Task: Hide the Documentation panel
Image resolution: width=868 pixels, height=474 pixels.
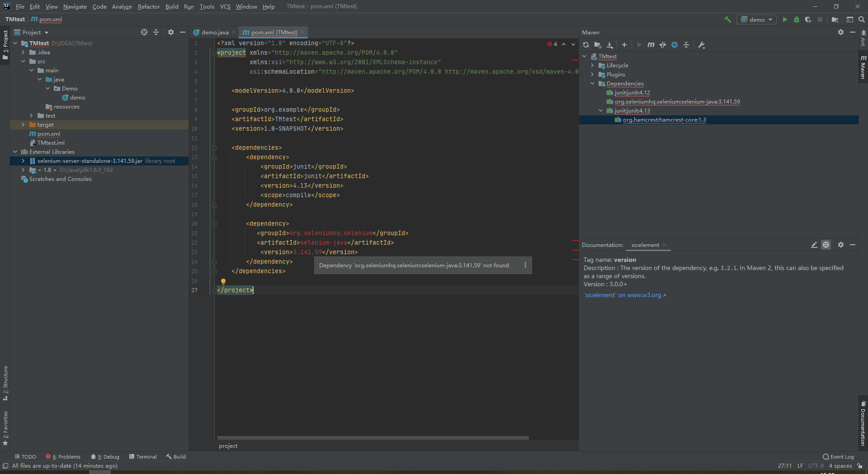Action: tap(853, 245)
